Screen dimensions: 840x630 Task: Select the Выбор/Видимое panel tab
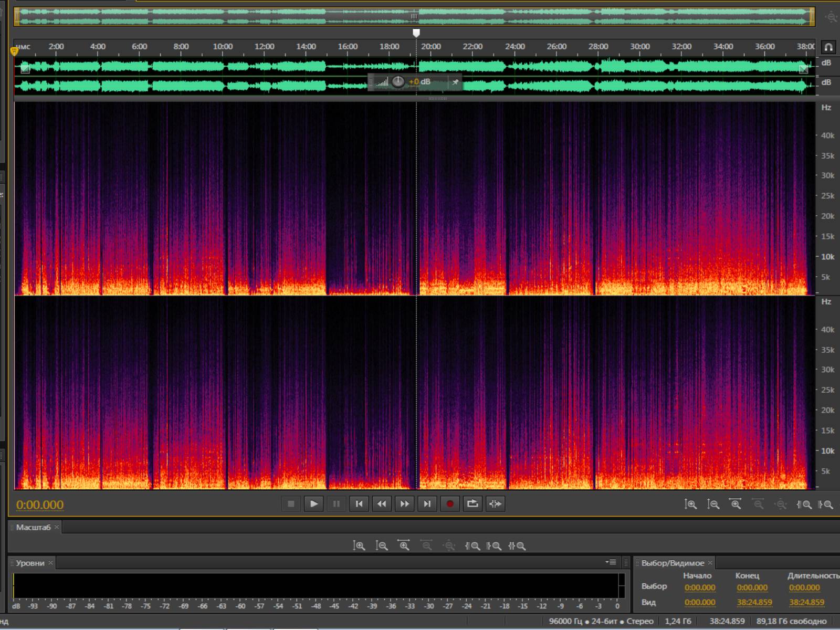673,563
